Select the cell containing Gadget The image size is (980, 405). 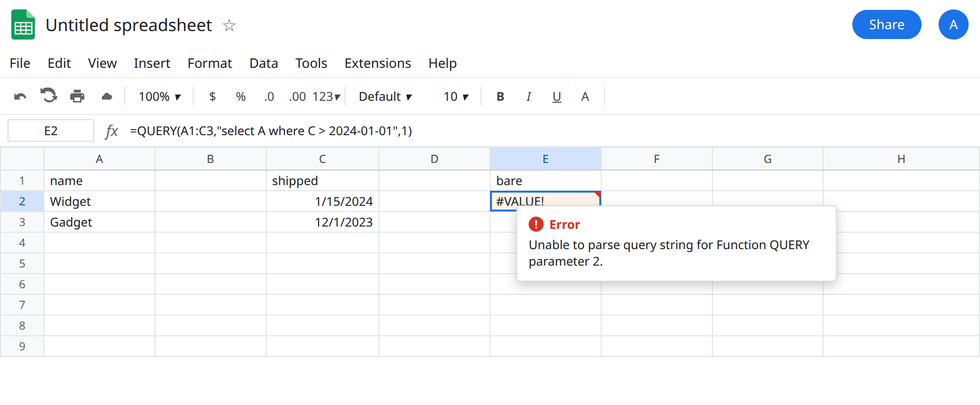(x=99, y=222)
